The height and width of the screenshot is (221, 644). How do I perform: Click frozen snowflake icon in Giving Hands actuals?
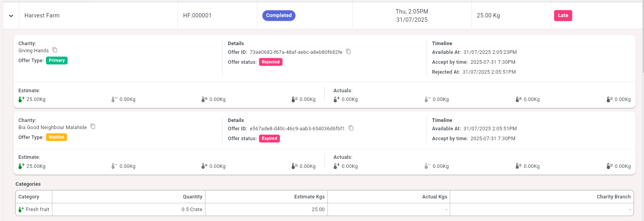[x=518, y=99]
